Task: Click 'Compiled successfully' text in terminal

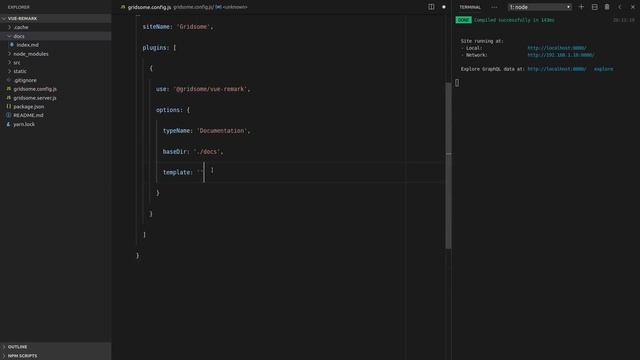Action: tap(514, 20)
